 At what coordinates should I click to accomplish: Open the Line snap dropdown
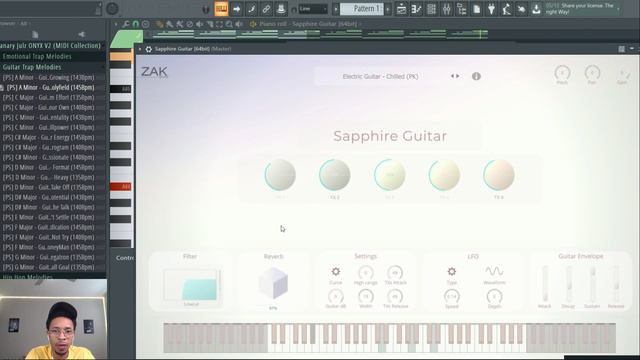click(x=313, y=9)
